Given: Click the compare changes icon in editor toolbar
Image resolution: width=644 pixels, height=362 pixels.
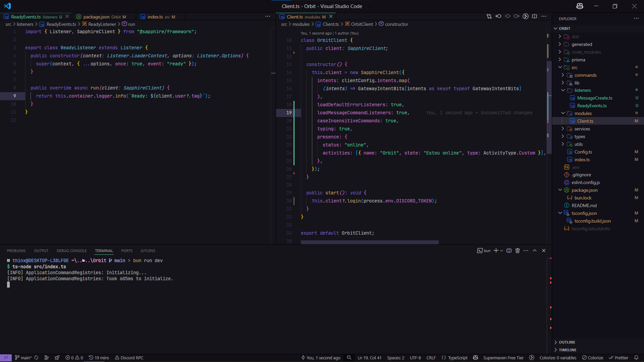Looking at the screenshot, I should pyautogui.click(x=489, y=16).
